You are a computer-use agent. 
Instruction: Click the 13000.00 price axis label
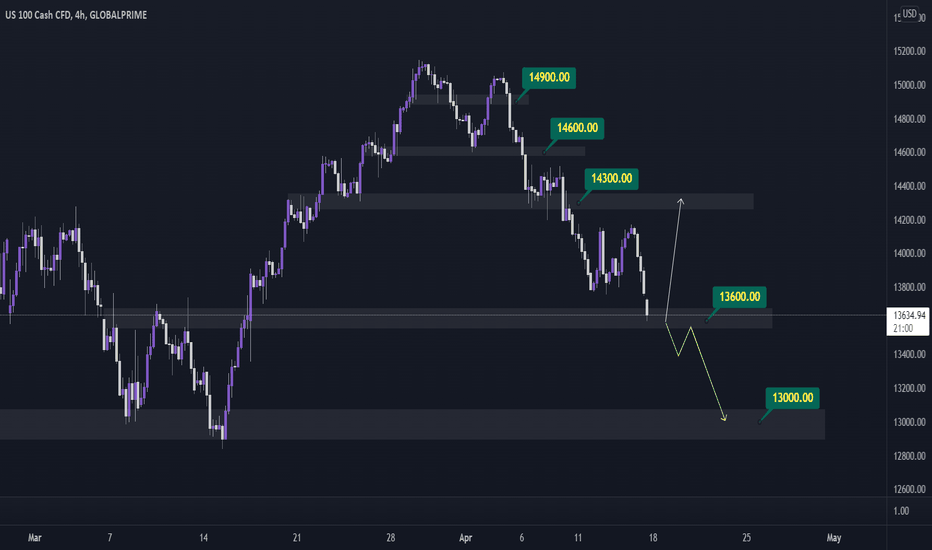coord(909,422)
